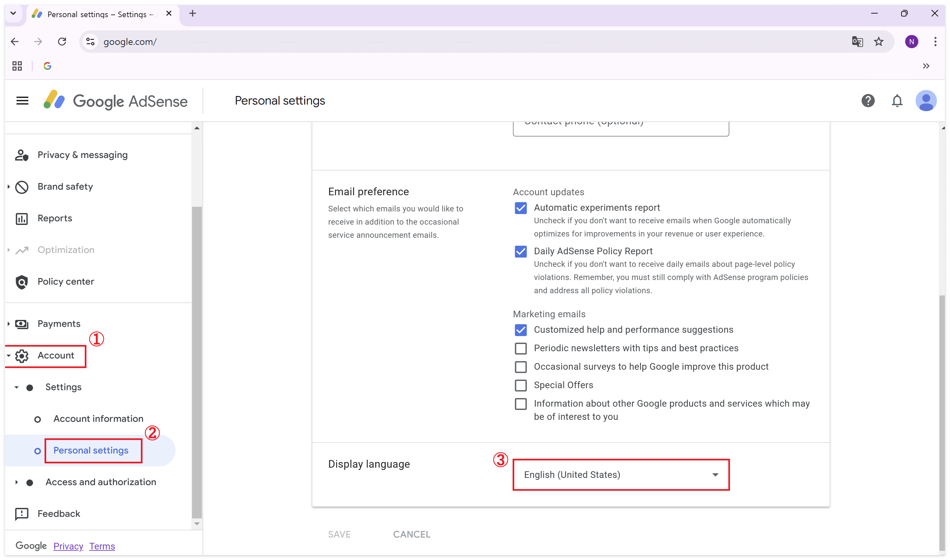Click the Help question mark icon
This screenshot has width=950, height=560.
click(868, 101)
